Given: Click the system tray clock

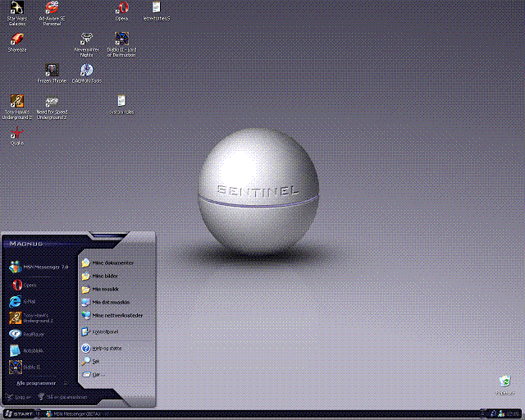Looking at the screenshot, I should tap(513, 414).
